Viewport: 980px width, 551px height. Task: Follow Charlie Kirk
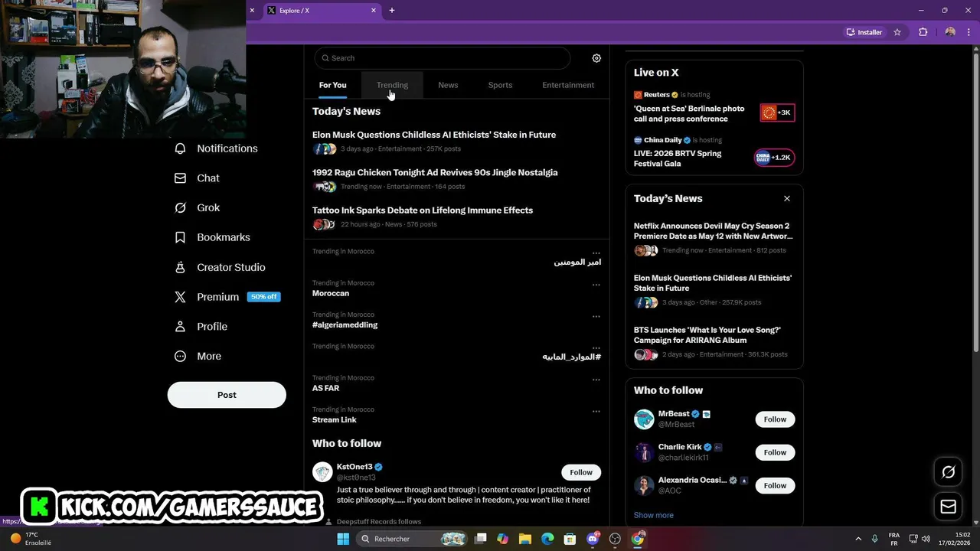tap(775, 452)
